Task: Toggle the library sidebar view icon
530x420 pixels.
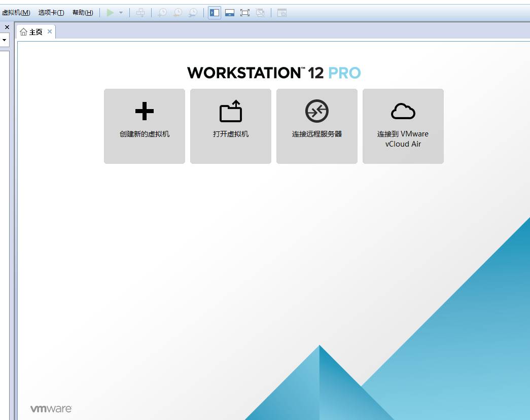Action: coord(215,13)
